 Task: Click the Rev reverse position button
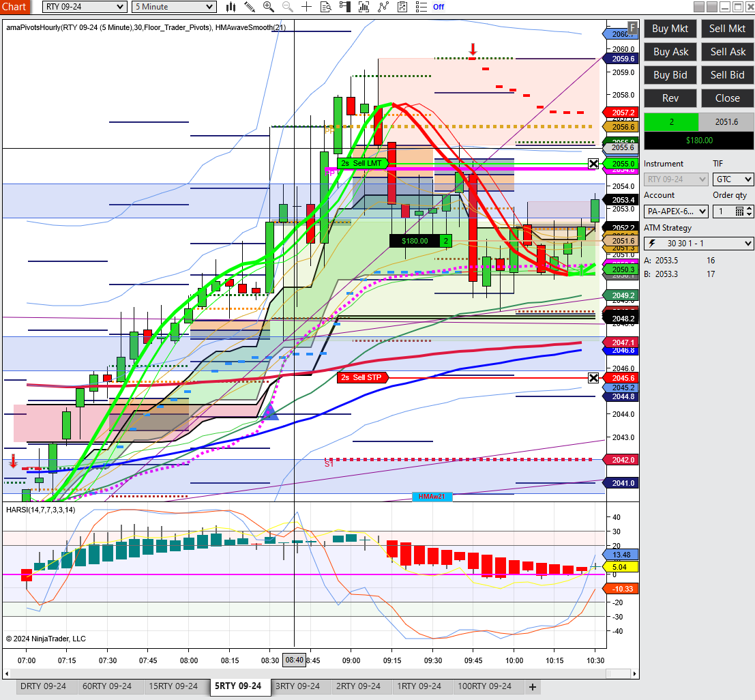click(x=670, y=98)
